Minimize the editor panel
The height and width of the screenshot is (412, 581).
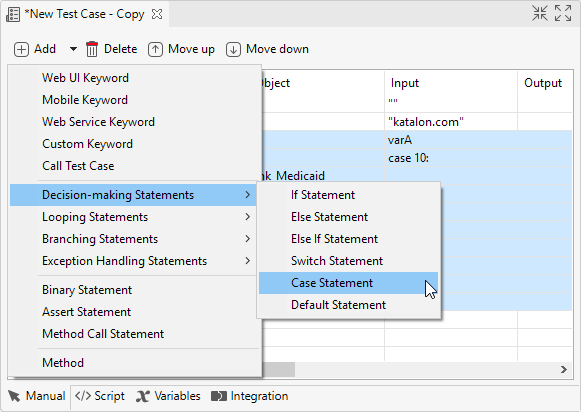[540, 13]
